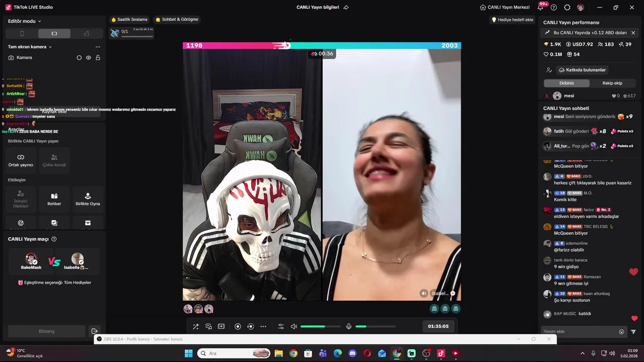Toggle Kamera source visibility eye

89,58
